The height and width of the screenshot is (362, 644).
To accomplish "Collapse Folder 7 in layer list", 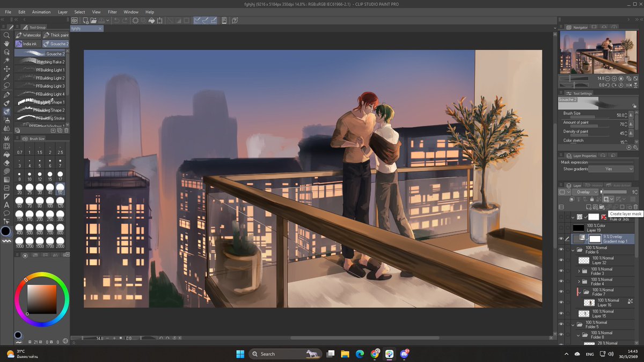I will coord(579,292).
